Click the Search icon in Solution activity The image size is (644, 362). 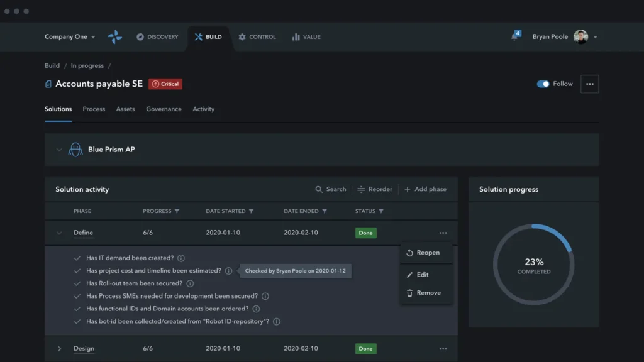(x=319, y=189)
